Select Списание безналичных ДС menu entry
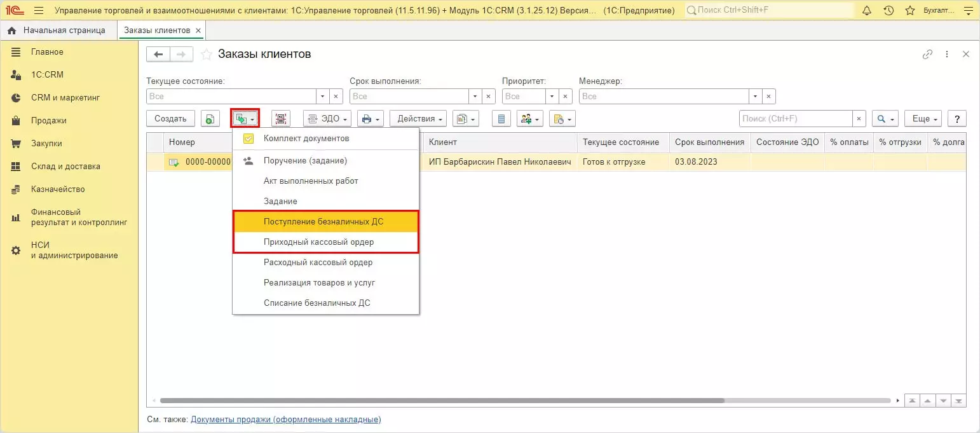The height and width of the screenshot is (433, 980). pyautogui.click(x=325, y=303)
